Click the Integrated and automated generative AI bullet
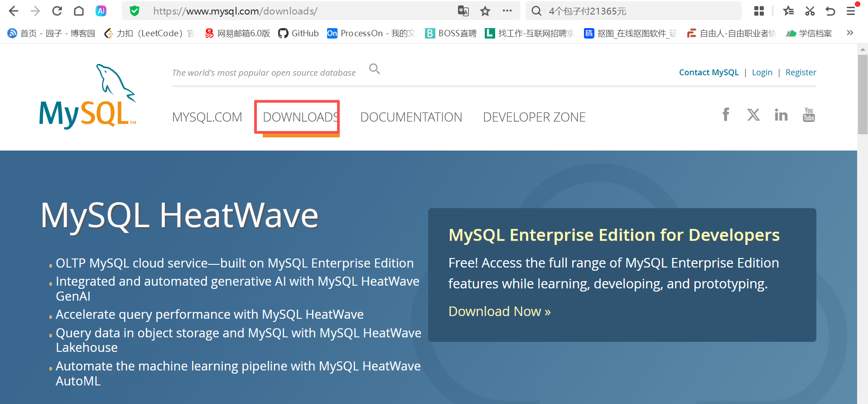The width and height of the screenshot is (868, 404). pos(237,288)
